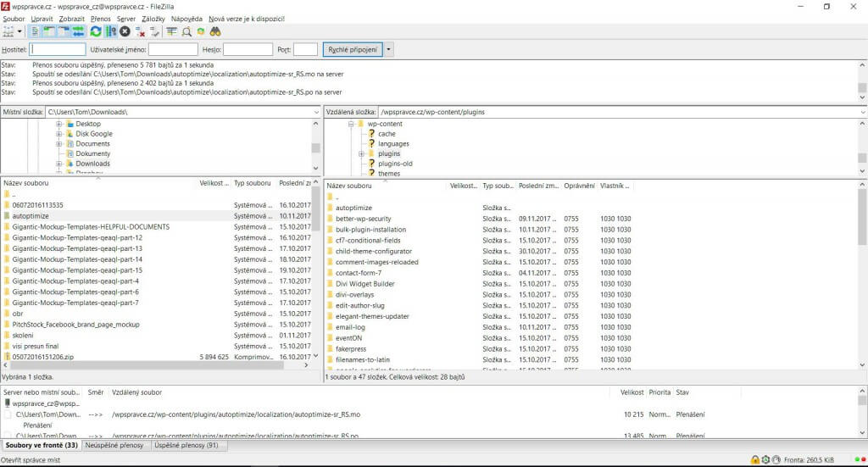Toggle synchronized browsing

(x=201, y=31)
